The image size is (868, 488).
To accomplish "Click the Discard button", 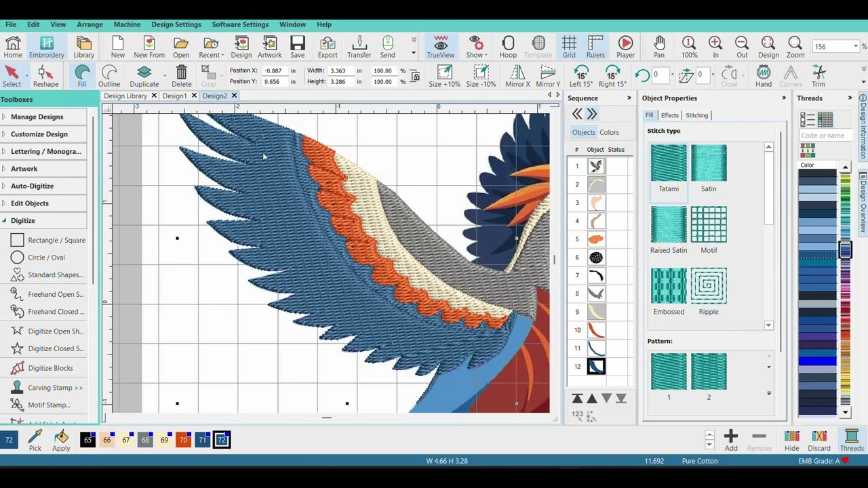I will pyautogui.click(x=818, y=440).
